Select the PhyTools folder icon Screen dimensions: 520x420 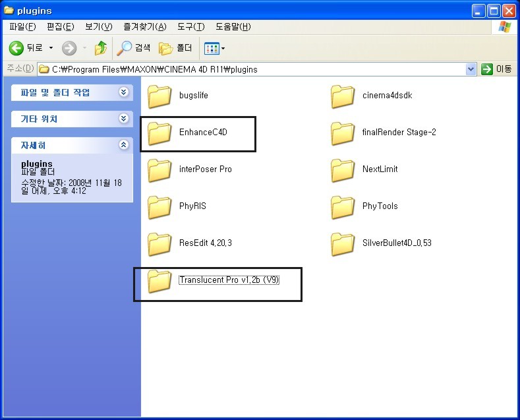pos(343,207)
